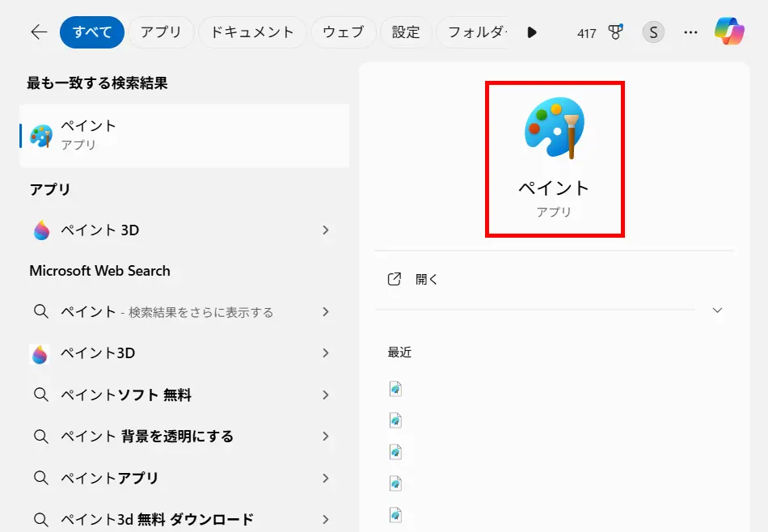Expand the ペイント 3D app chevron
768x532 pixels.
pyautogui.click(x=326, y=230)
